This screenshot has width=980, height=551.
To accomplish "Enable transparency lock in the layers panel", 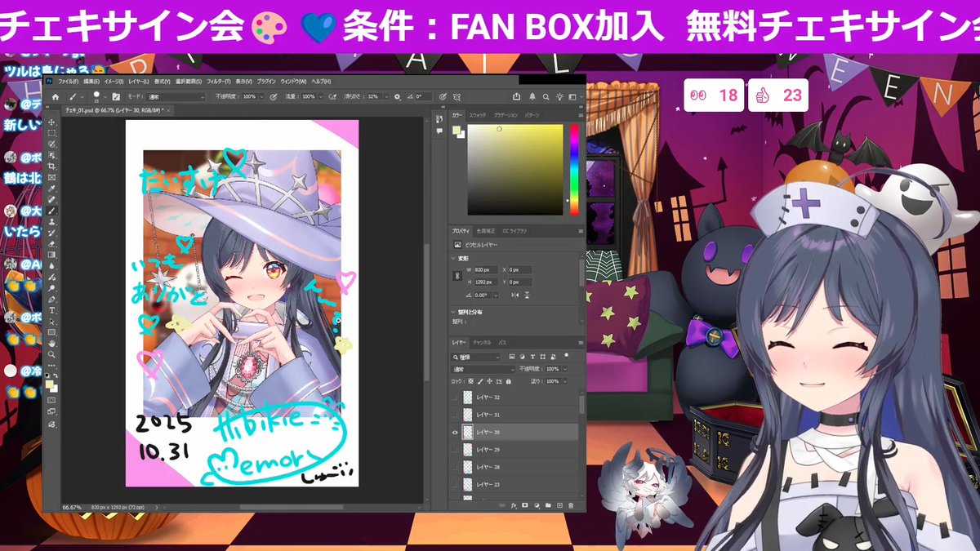I will (470, 381).
